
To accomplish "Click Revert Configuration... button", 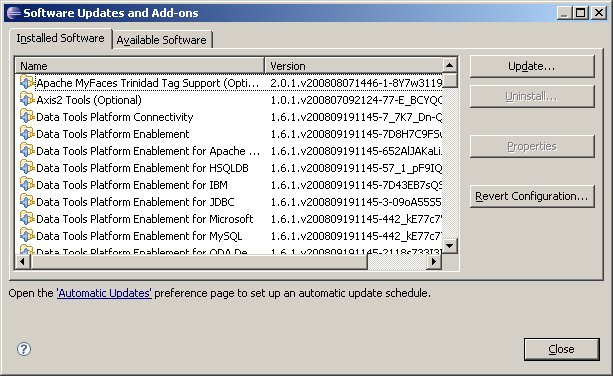I will point(532,196).
